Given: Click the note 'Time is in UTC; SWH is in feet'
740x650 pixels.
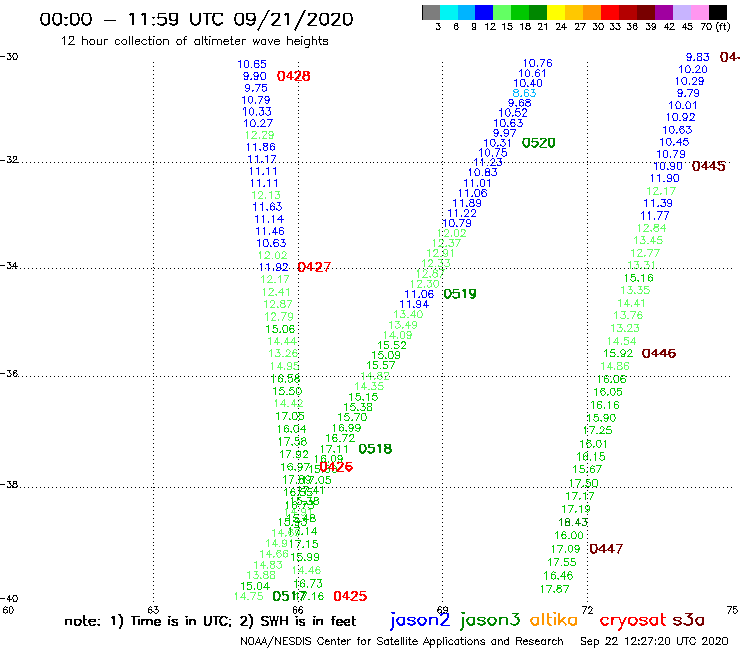Looking at the screenshot, I should pos(210,621).
